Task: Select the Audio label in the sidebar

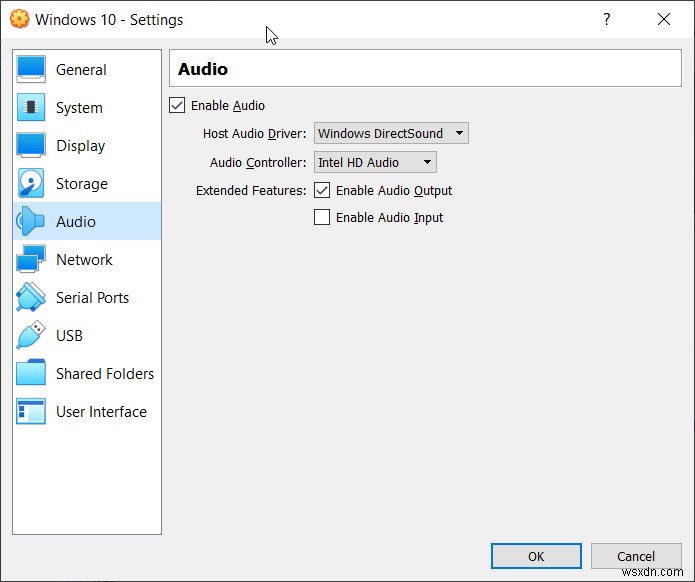Action: (x=76, y=222)
